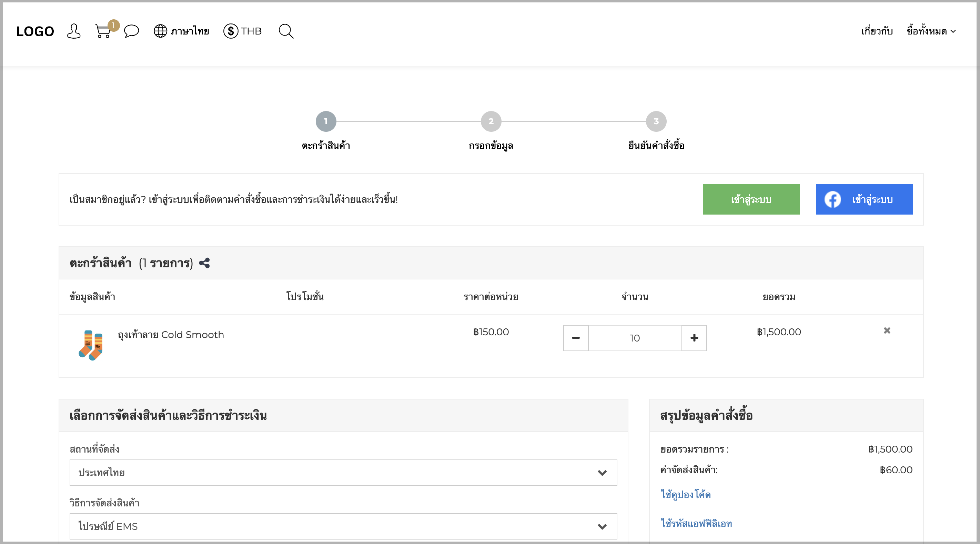The width and height of the screenshot is (980, 544).
Task: Open the user account icon
Action: pyautogui.click(x=73, y=31)
